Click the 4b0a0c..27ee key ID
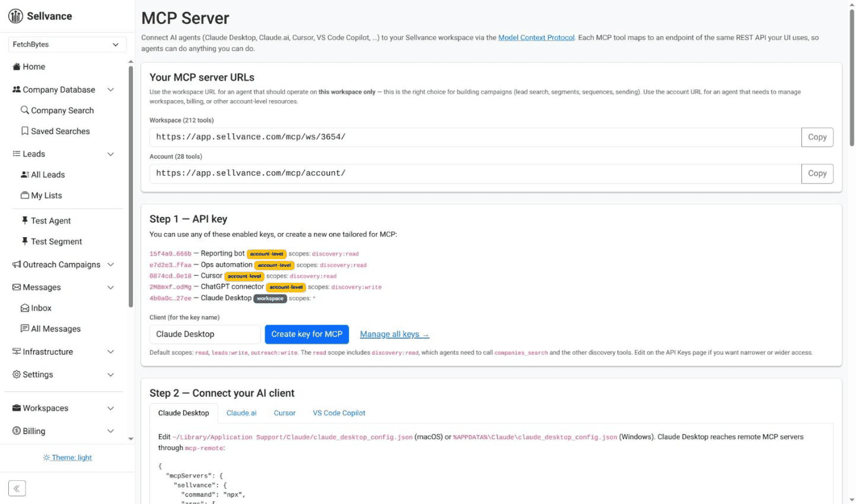Image resolution: width=856 pixels, height=504 pixels. pos(171,298)
